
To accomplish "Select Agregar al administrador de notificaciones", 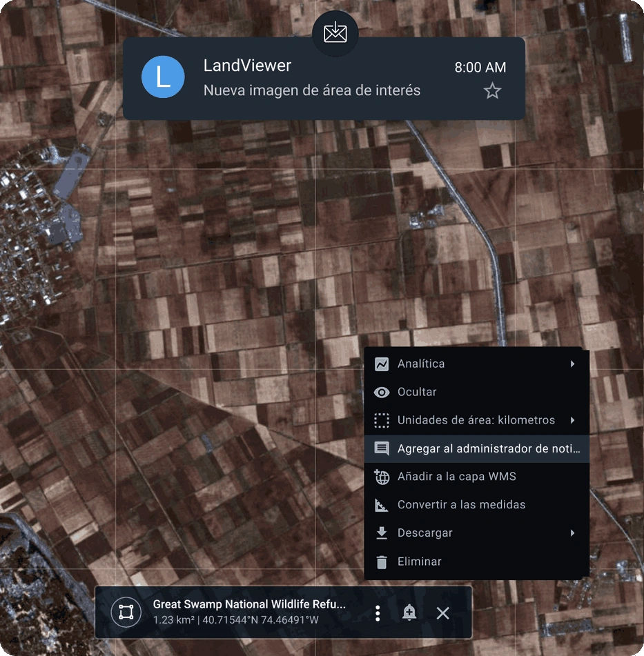I will 488,448.
